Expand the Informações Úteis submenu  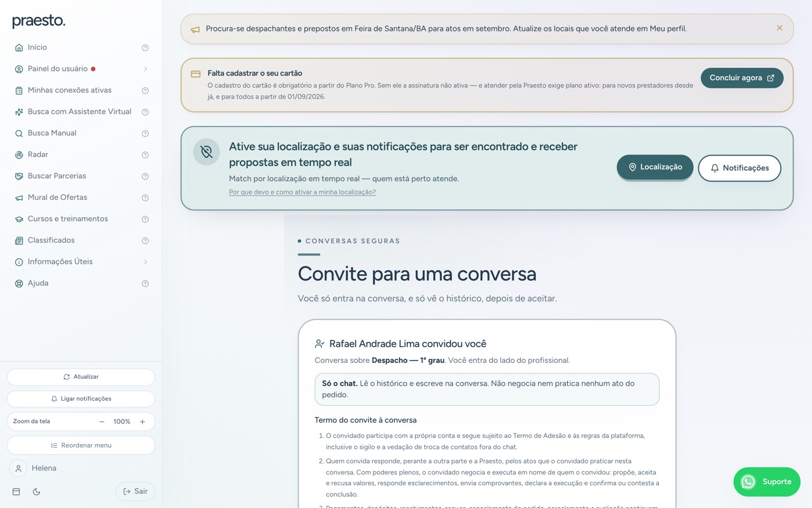tap(145, 262)
